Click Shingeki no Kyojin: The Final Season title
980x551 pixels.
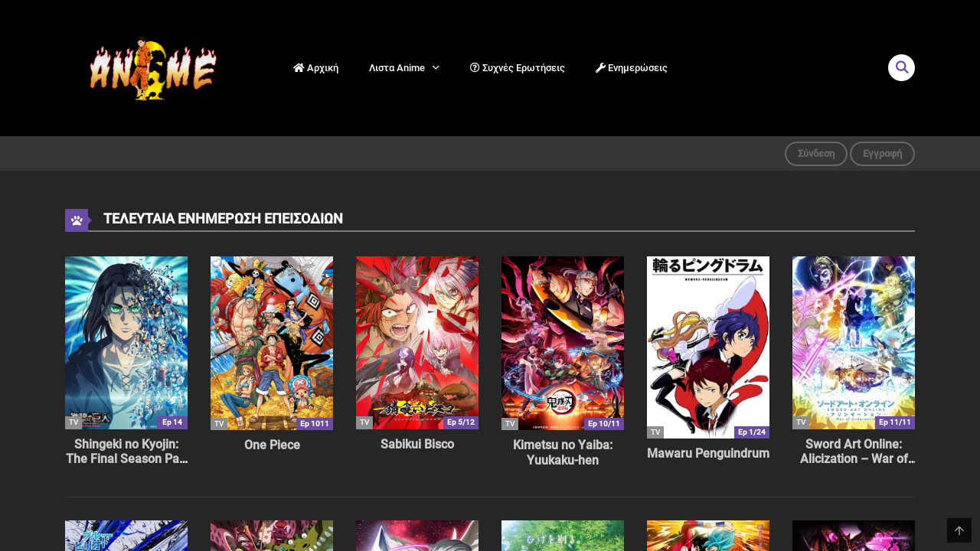[x=126, y=452]
